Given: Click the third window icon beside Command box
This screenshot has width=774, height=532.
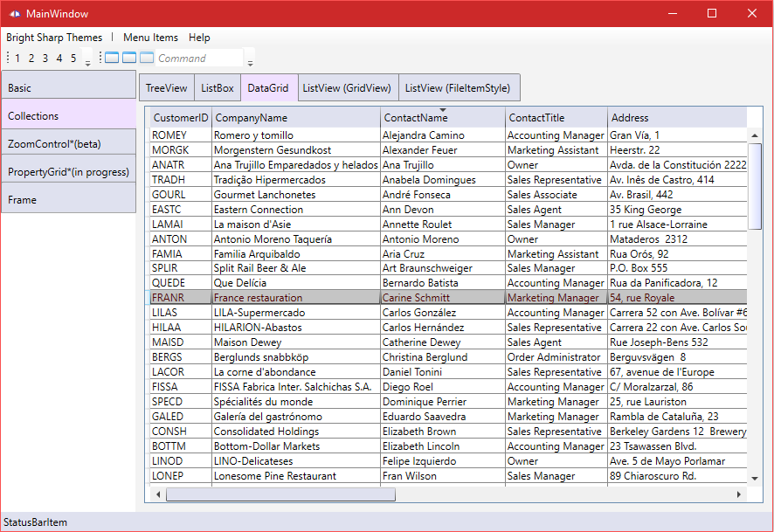Looking at the screenshot, I should click(x=147, y=59).
